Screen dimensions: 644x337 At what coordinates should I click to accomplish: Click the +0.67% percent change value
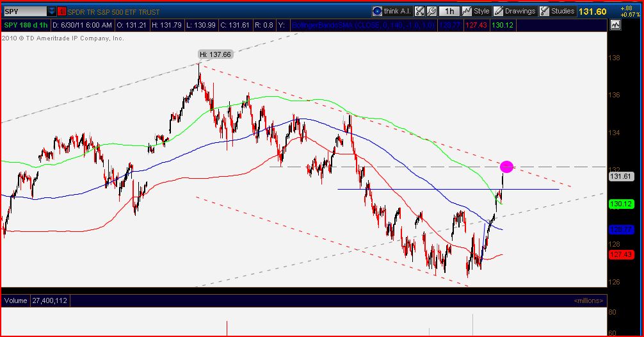pyautogui.click(x=631, y=15)
